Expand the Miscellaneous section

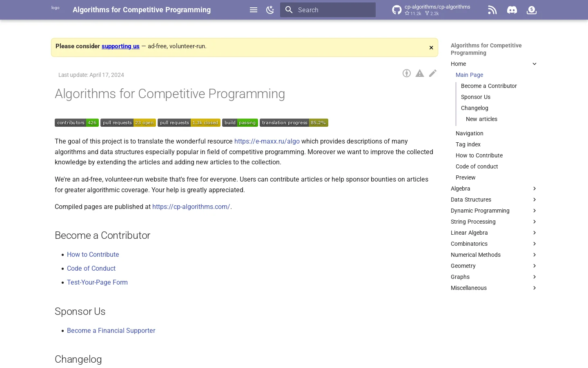tap(535, 288)
